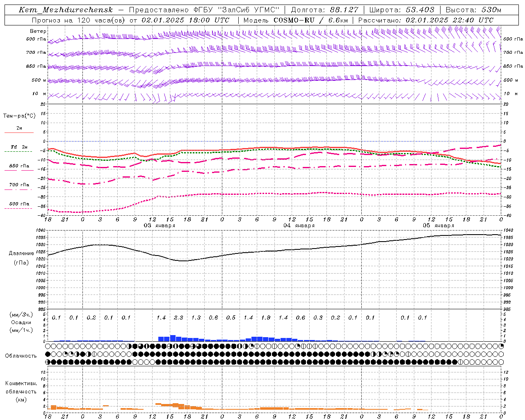The height and width of the screenshot is (420, 525).
Task: Click the 0.5 precipitation value
Action: tap(231, 318)
